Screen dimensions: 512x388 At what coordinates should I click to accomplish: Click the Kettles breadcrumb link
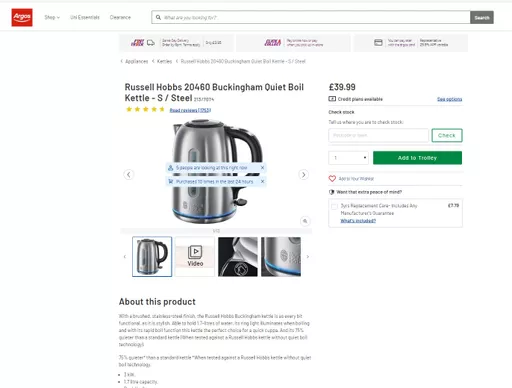164,61
